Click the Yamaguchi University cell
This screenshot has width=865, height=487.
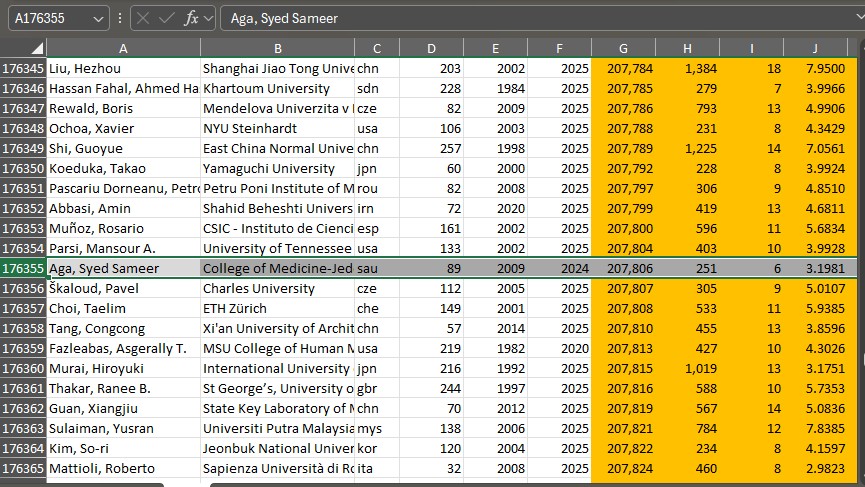pos(277,168)
